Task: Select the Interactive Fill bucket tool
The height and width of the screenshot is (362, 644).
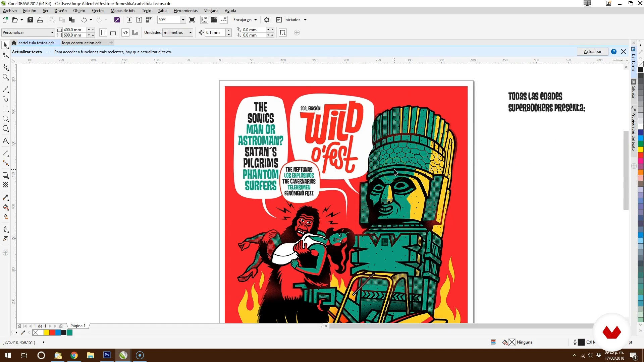Action: (5, 207)
